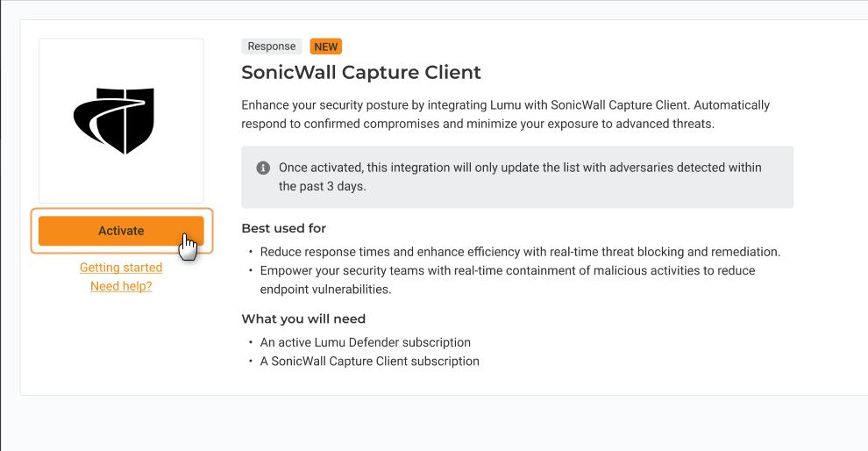The height and width of the screenshot is (451, 868).
Task: Click the info icon in the gray notice
Action: 262,168
